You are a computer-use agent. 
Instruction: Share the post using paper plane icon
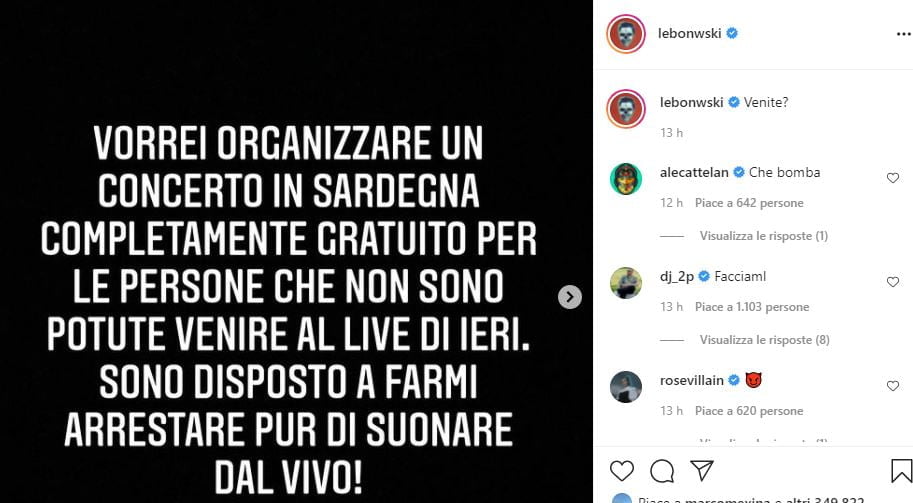tap(702, 470)
